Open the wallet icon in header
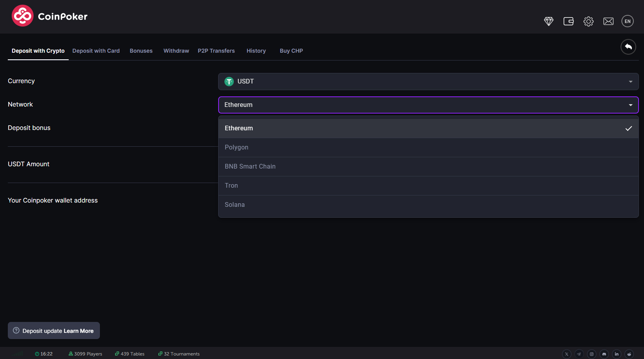The image size is (644, 359). [x=568, y=21]
